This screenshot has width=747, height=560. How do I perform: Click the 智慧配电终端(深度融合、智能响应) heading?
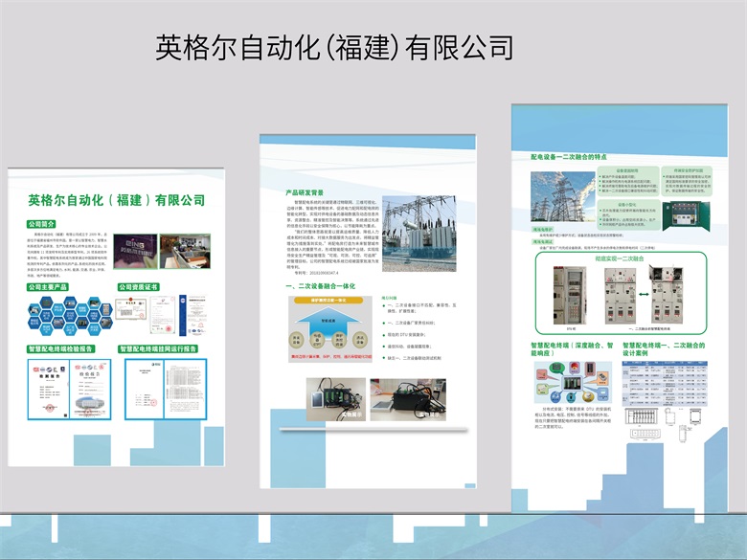click(572, 349)
